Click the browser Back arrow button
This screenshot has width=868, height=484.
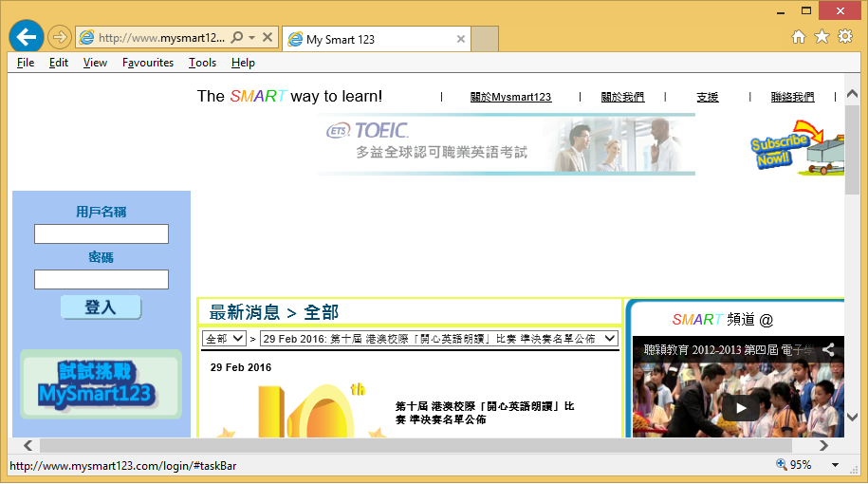[26, 37]
